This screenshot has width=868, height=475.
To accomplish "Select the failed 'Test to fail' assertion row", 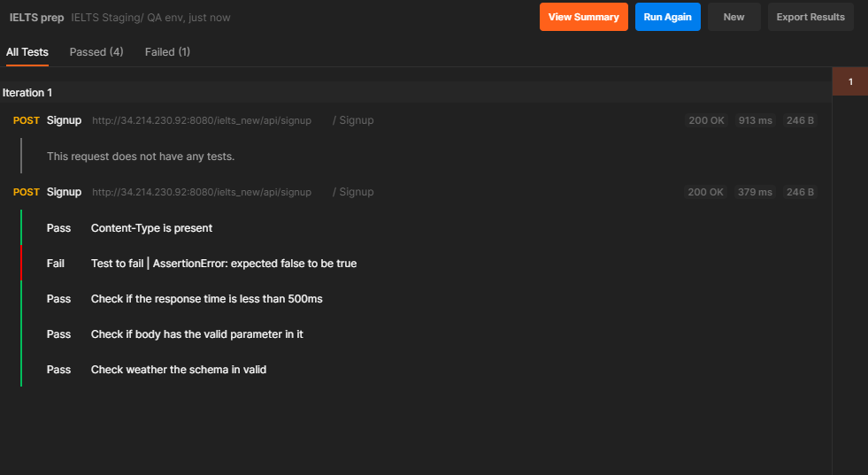I will 223,264.
